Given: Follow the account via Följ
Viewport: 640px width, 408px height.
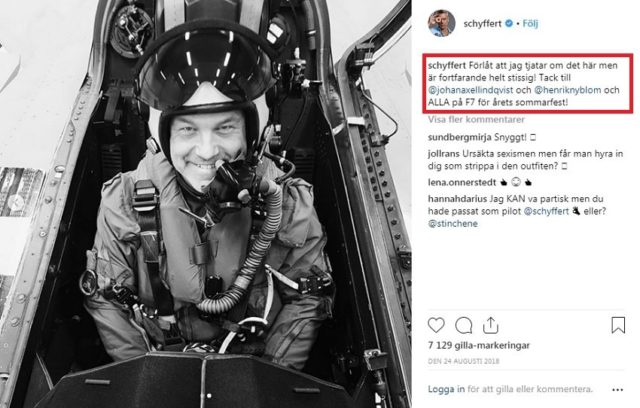Looking at the screenshot, I should (531, 21).
